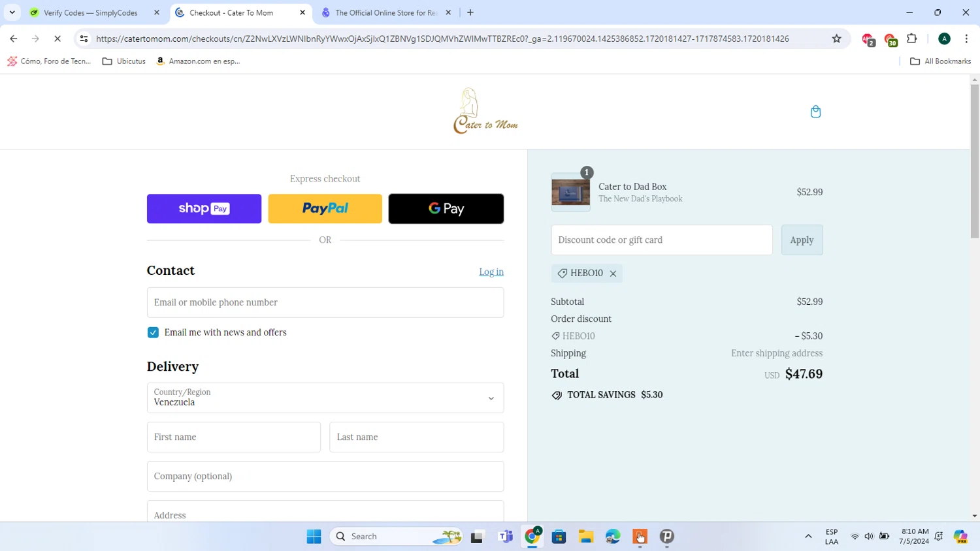Go back to the previous page
The image size is (980, 551).
[14, 39]
